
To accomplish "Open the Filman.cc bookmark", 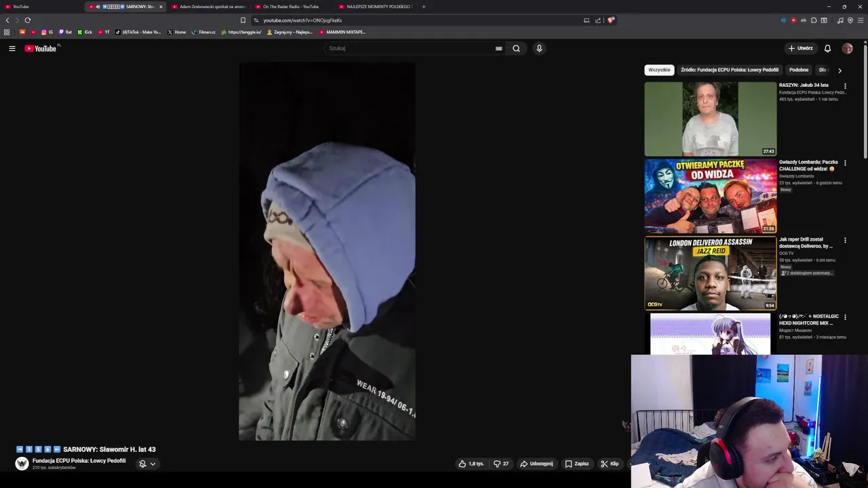I will pyautogui.click(x=203, y=32).
